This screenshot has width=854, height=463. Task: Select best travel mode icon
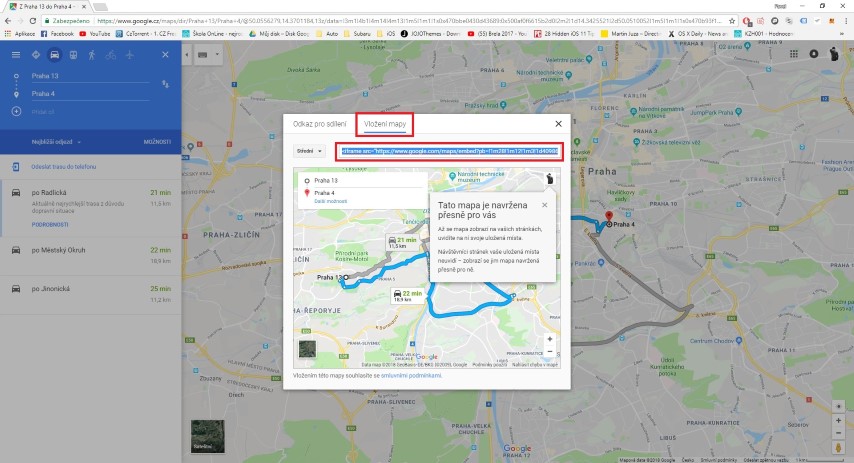point(35,55)
